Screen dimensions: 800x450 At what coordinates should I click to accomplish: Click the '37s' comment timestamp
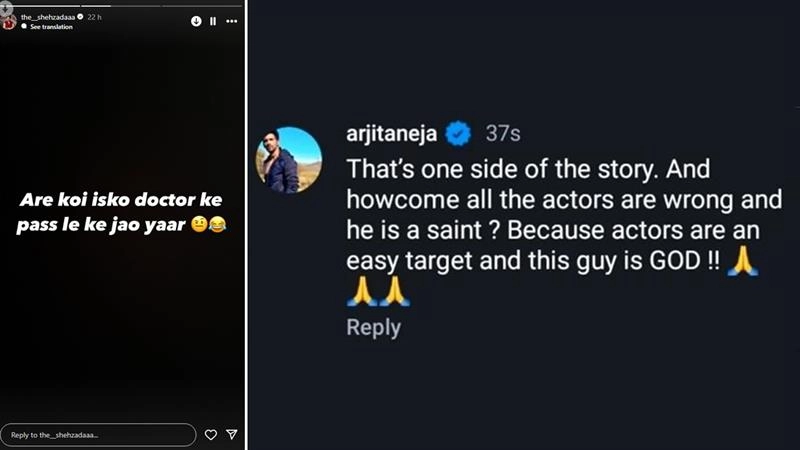click(502, 132)
